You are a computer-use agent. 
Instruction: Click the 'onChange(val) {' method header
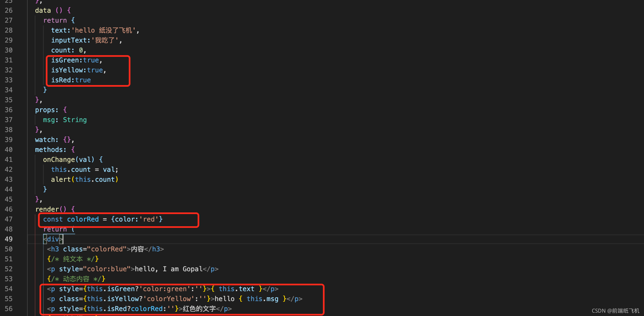point(73,160)
